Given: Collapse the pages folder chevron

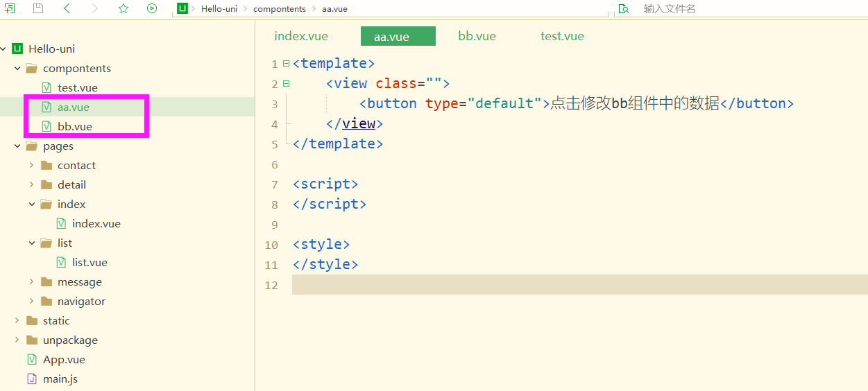Looking at the screenshot, I should (x=17, y=146).
